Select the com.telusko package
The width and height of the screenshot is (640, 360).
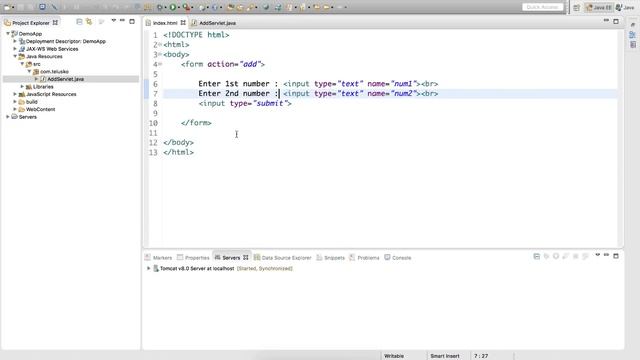click(x=54, y=71)
